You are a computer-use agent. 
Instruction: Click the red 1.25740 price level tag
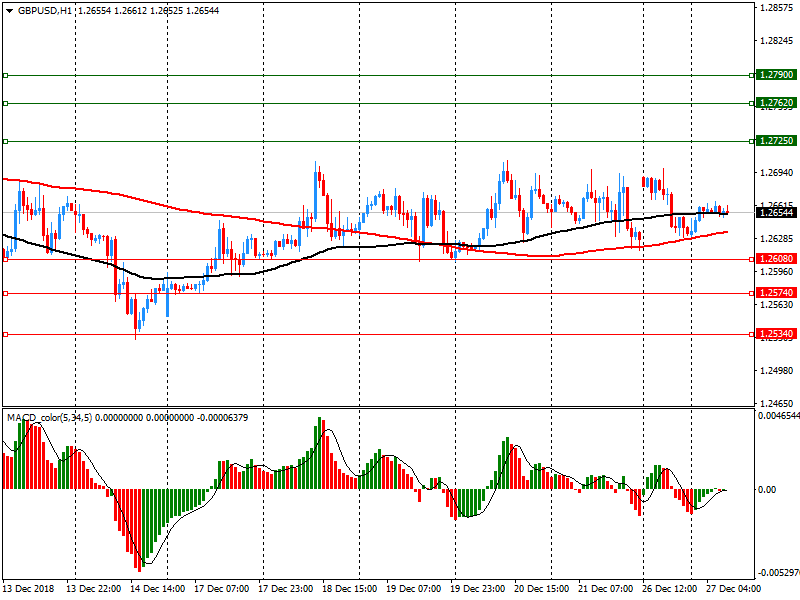coord(776,293)
